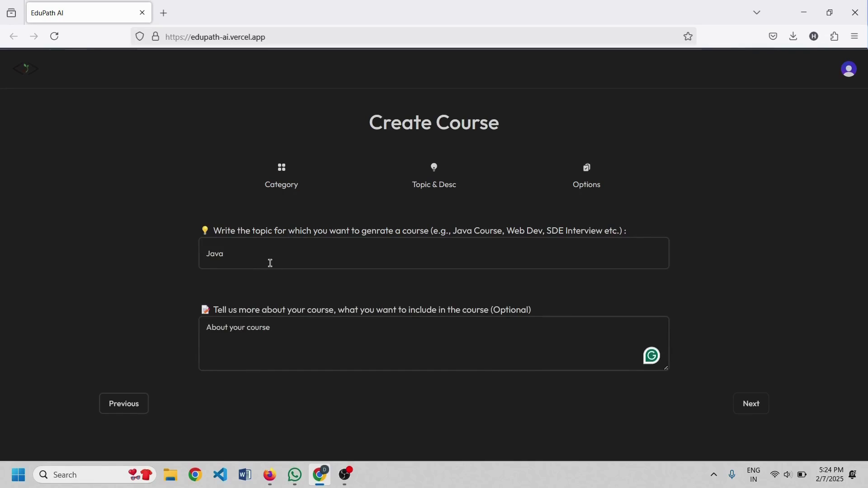Open WhatsApp from the taskbar
The width and height of the screenshot is (868, 488).
coord(295,475)
